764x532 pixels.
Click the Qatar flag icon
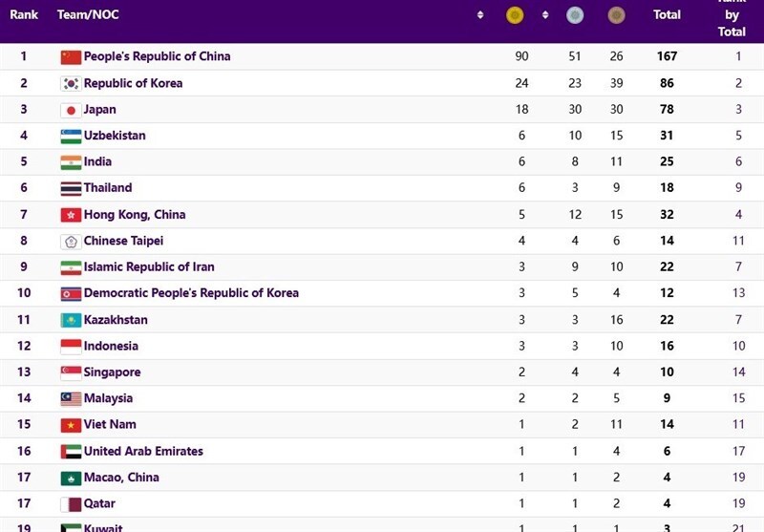[x=71, y=504]
